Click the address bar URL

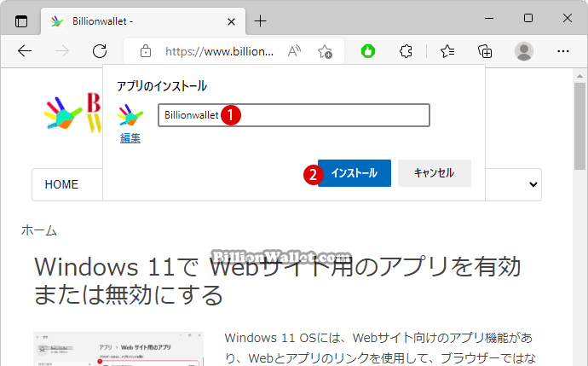[x=219, y=51]
